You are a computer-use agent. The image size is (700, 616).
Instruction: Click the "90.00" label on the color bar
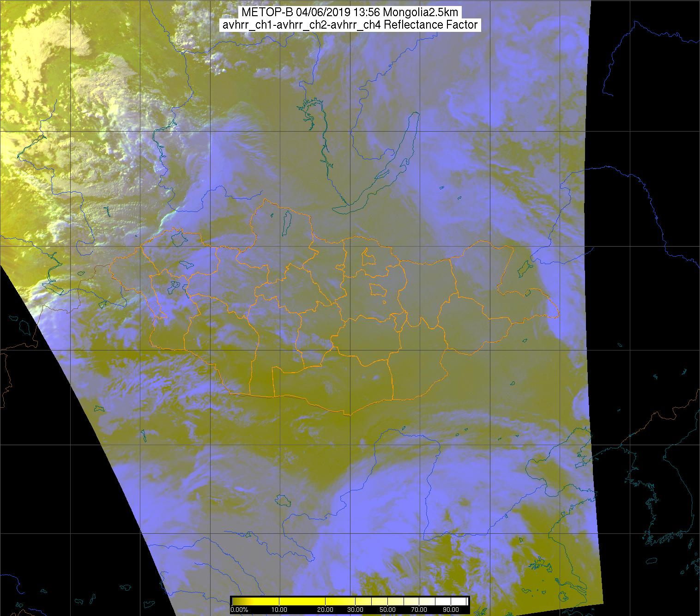coord(451,610)
